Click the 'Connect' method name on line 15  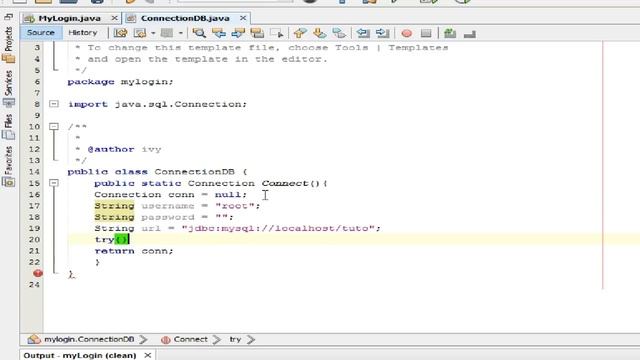coord(285,183)
